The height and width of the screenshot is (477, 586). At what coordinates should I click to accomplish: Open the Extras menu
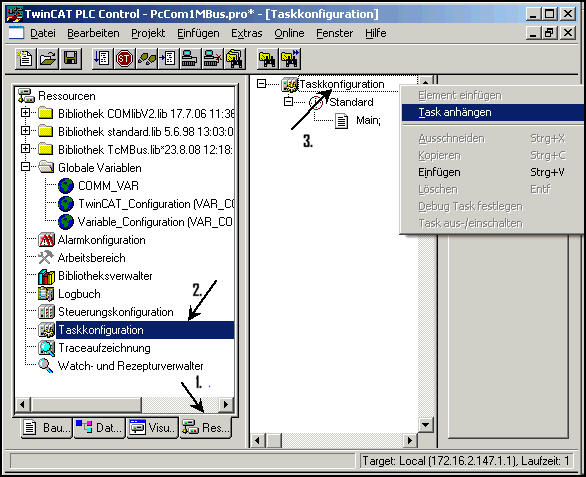pos(247,33)
